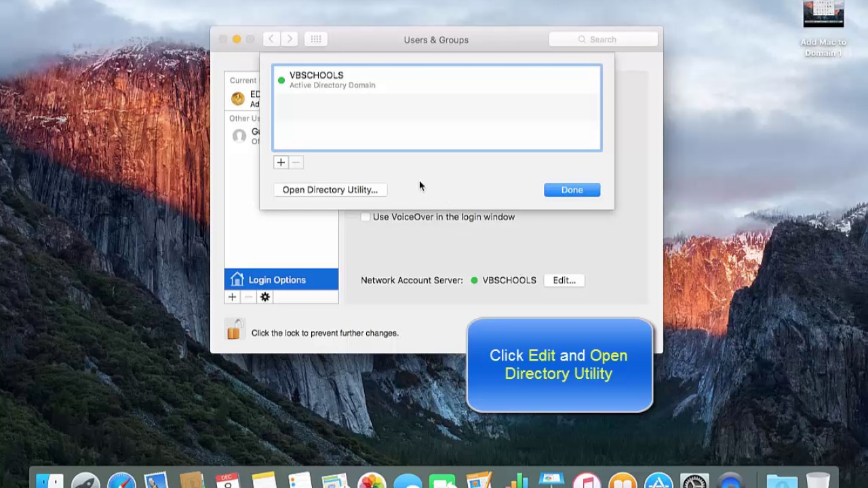
Task: Open Pages from the Dock
Action: pos(479,481)
